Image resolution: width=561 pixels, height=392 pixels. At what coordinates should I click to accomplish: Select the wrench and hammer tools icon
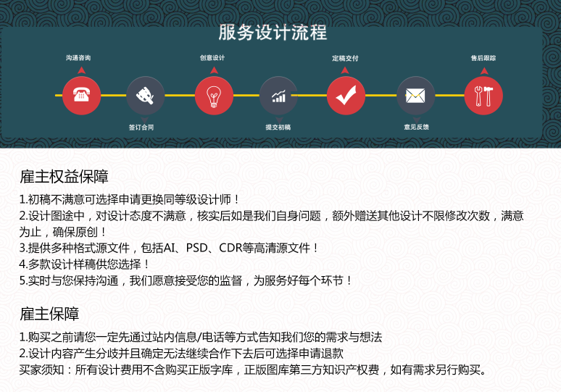click(x=483, y=96)
